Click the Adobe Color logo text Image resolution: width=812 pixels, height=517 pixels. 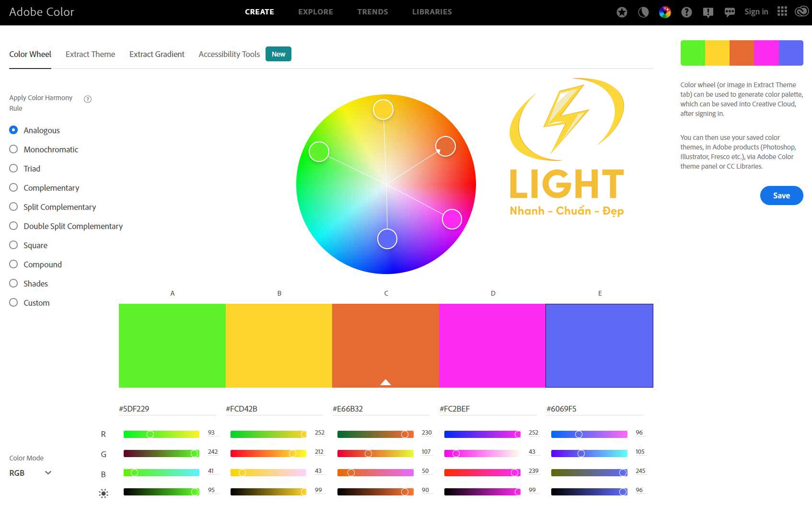[42, 12]
